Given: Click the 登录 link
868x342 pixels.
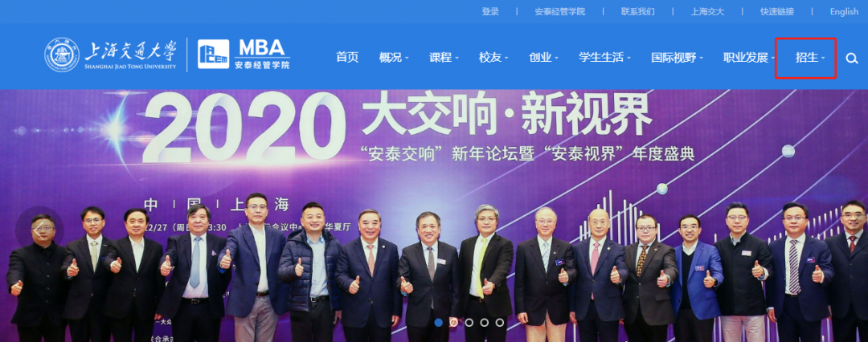Looking at the screenshot, I should coord(490,11).
